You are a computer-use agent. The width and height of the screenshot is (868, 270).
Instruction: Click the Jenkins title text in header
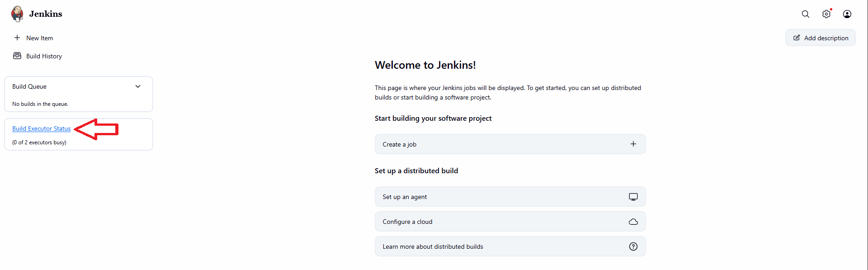click(46, 14)
